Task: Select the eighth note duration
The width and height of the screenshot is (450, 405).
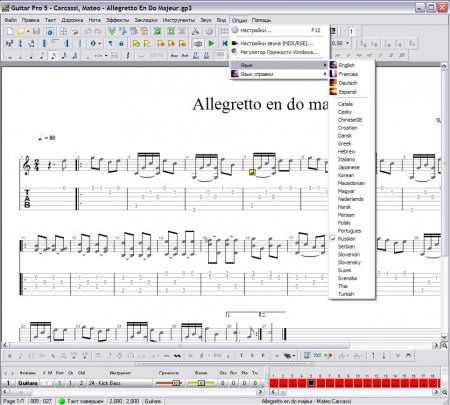Action: pos(42,56)
